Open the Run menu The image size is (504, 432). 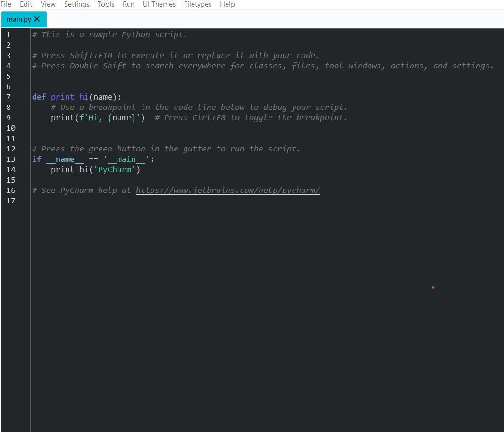point(128,4)
